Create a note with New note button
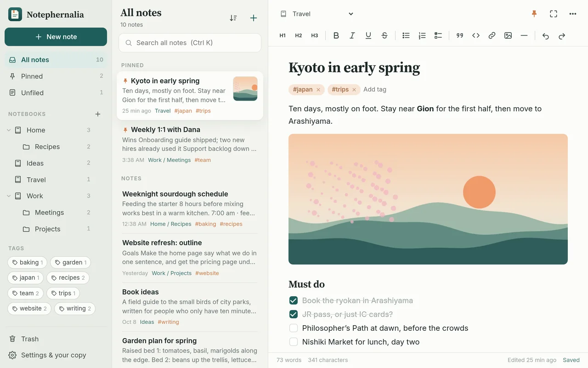Screen dimensions: 588x368 point(56,37)
